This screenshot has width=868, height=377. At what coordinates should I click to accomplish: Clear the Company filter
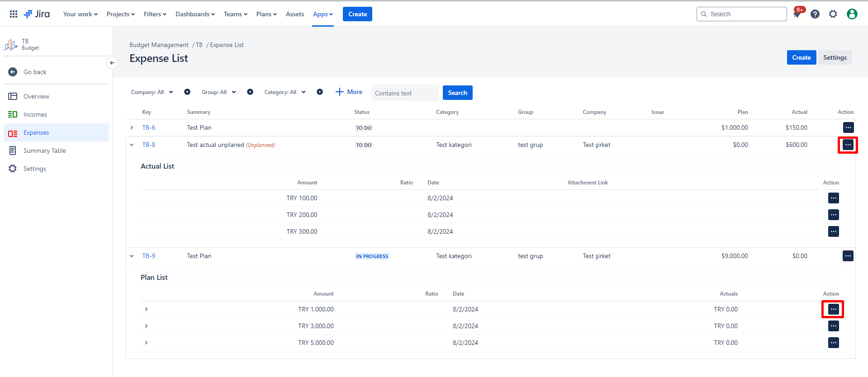click(x=187, y=92)
